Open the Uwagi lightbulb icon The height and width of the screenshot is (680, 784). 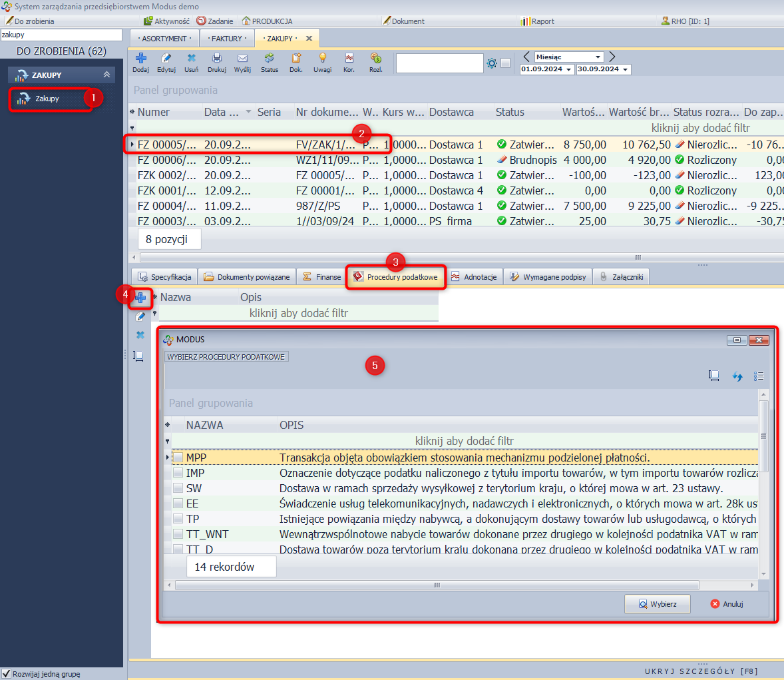pos(322,59)
